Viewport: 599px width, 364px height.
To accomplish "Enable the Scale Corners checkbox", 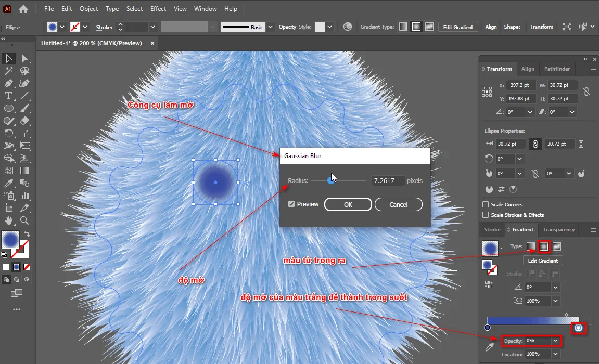I will coord(486,204).
